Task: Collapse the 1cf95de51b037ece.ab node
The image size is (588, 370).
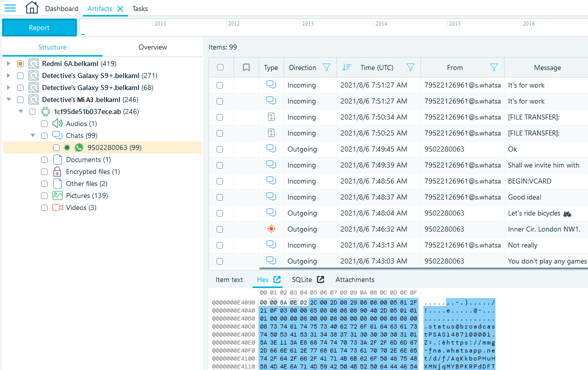Action: [21, 111]
